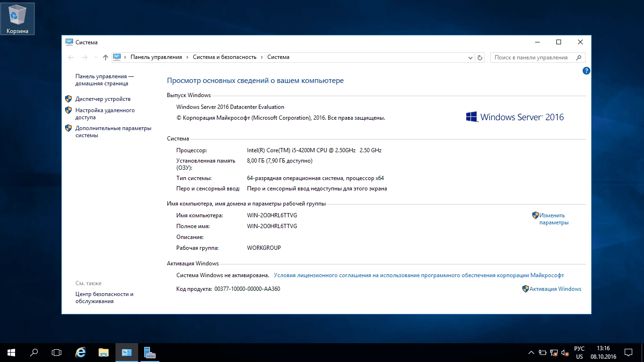Viewport: 644px width, 362px height.
Task: Click shield icon next to Активация Windows
Action: click(526, 289)
